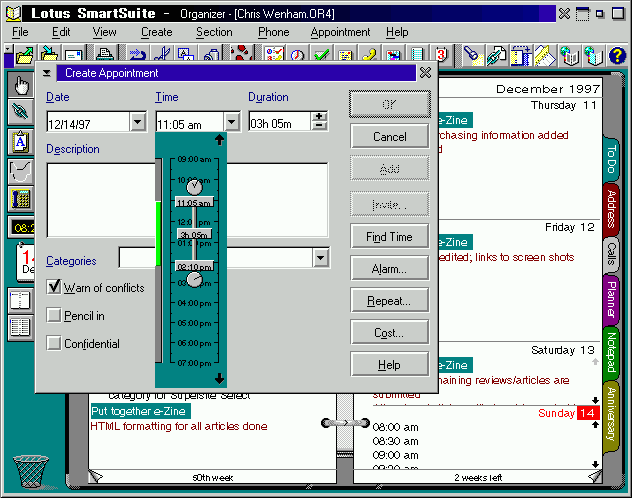Image resolution: width=632 pixels, height=498 pixels.
Task: Click the dialog's Help button
Action: (x=389, y=365)
